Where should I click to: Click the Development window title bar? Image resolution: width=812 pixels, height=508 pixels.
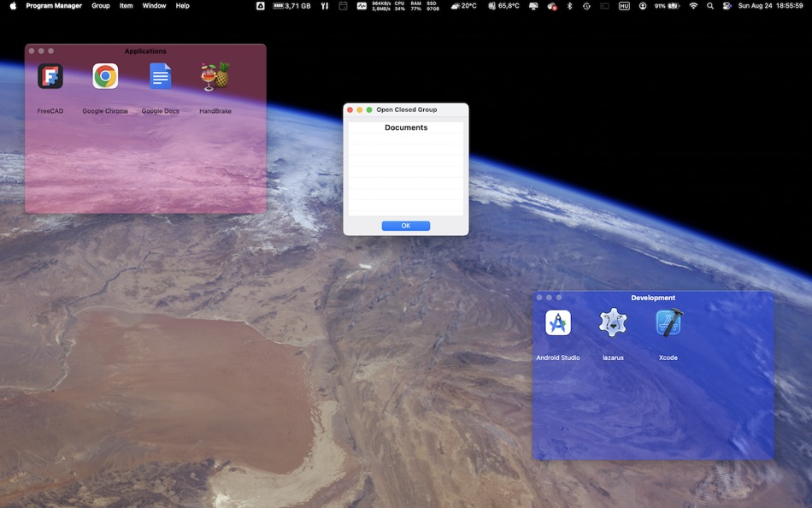click(x=654, y=298)
